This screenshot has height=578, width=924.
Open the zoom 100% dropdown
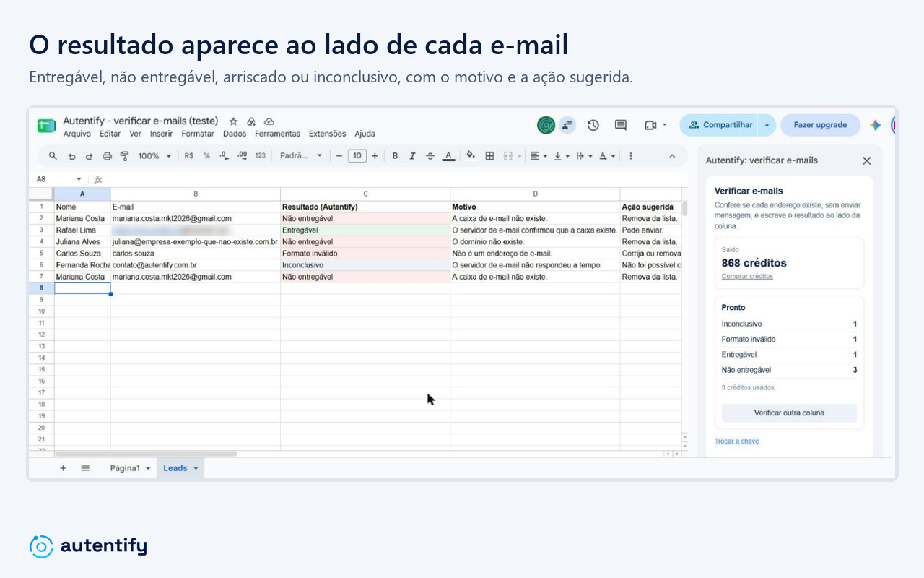(x=155, y=155)
